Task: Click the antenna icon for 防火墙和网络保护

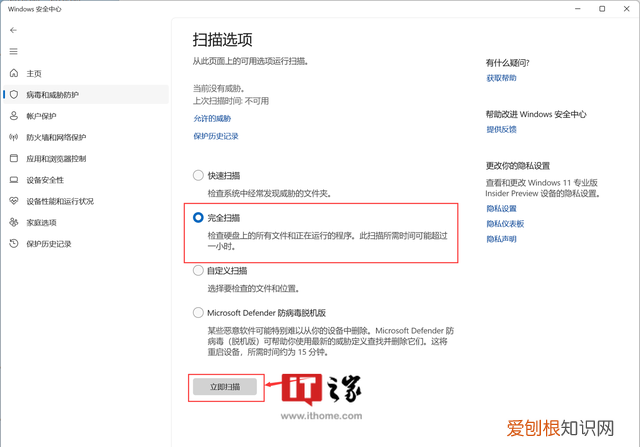Action: click(14, 137)
